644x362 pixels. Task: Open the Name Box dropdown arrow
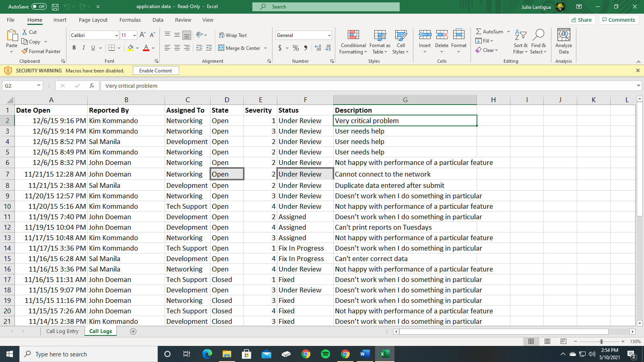click(39, 86)
